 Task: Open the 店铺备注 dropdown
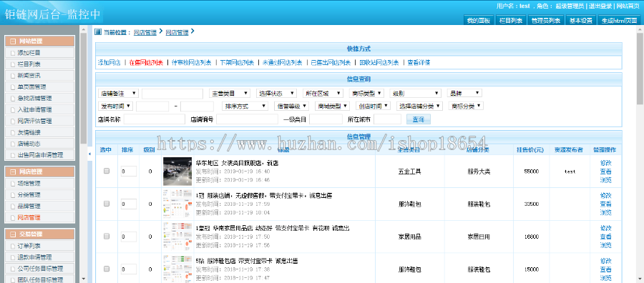tap(118, 94)
